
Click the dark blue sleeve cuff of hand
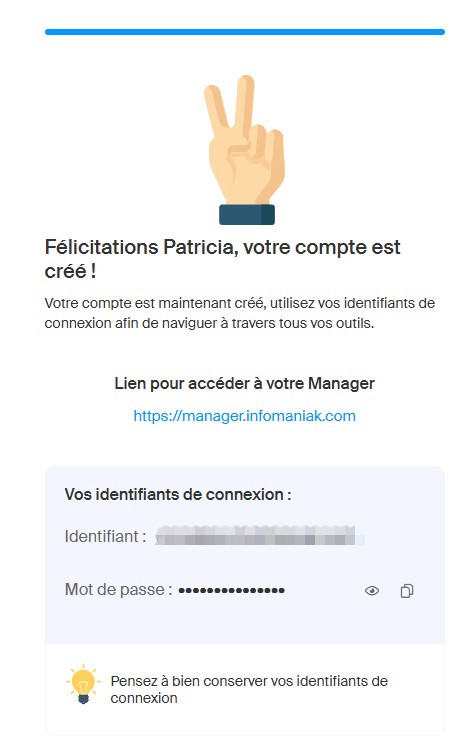(247, 215)
